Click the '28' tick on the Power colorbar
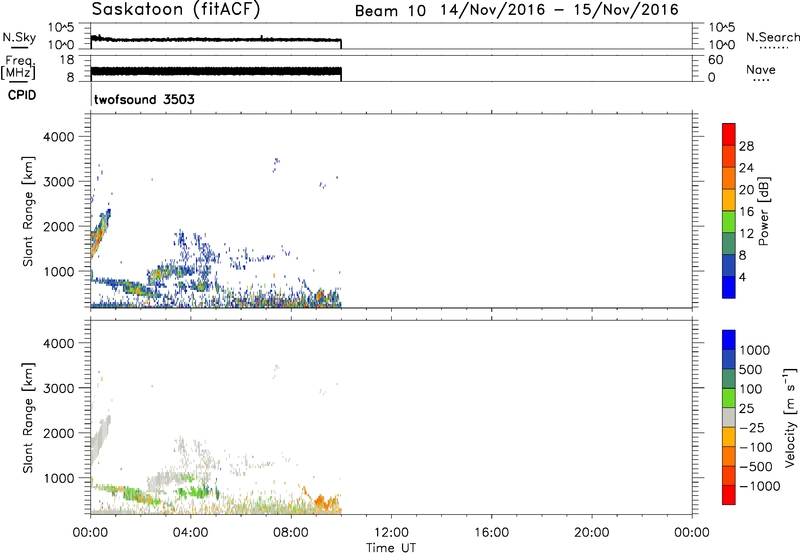This screenshot has width=800, height=554. [746, 146]
